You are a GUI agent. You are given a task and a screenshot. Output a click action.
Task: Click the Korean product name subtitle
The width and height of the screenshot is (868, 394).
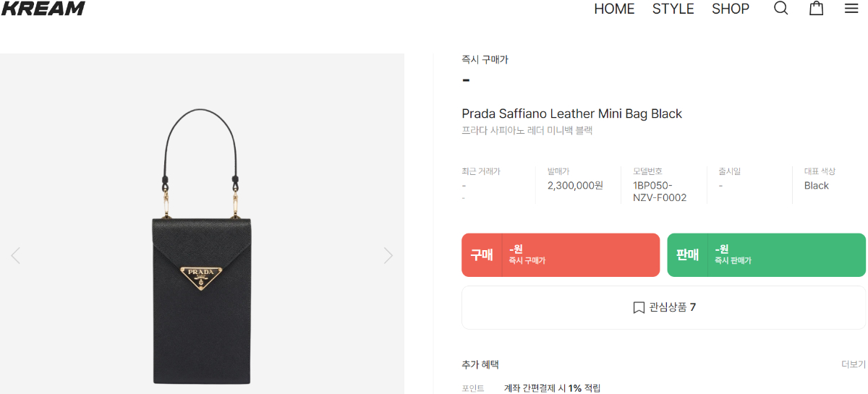(x=527, y=131)
